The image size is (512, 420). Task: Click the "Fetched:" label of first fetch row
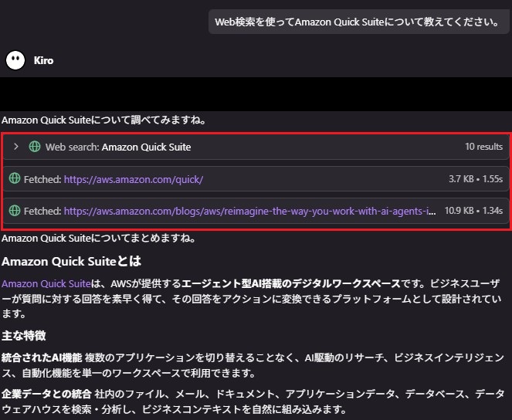[42, 179]
